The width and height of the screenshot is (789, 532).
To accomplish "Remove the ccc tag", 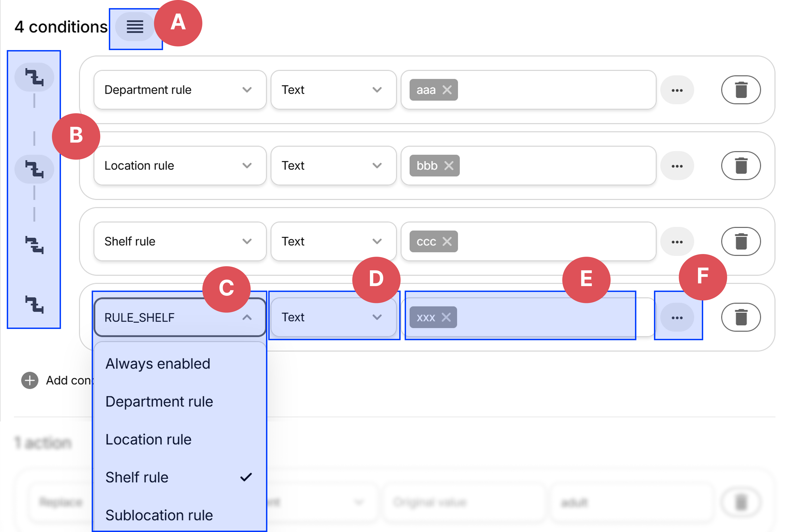I will pyautogui.click(x=447, y=242).
